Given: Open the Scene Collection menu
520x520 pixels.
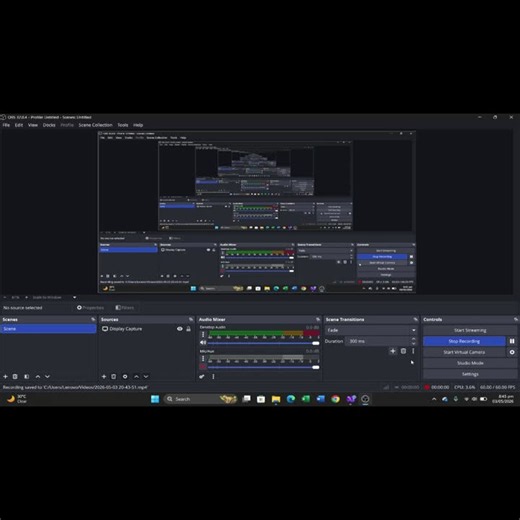Looking at the screenshot, I should point(95,125).
